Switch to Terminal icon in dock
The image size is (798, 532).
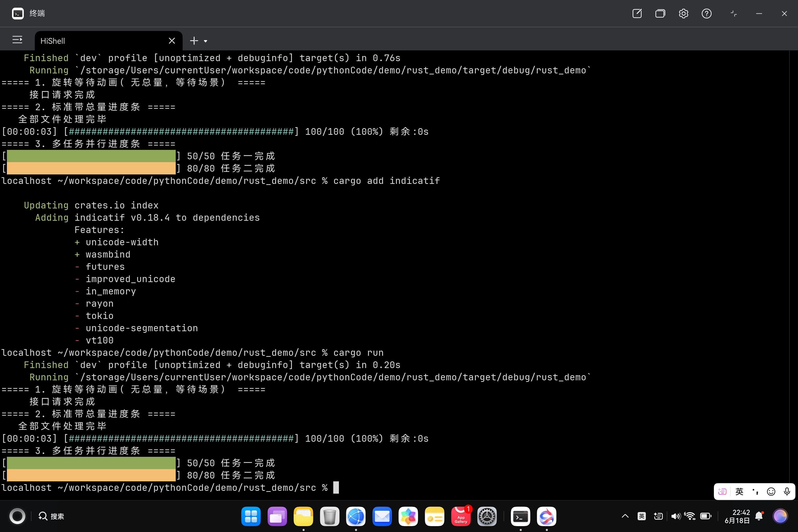[520, 516]
